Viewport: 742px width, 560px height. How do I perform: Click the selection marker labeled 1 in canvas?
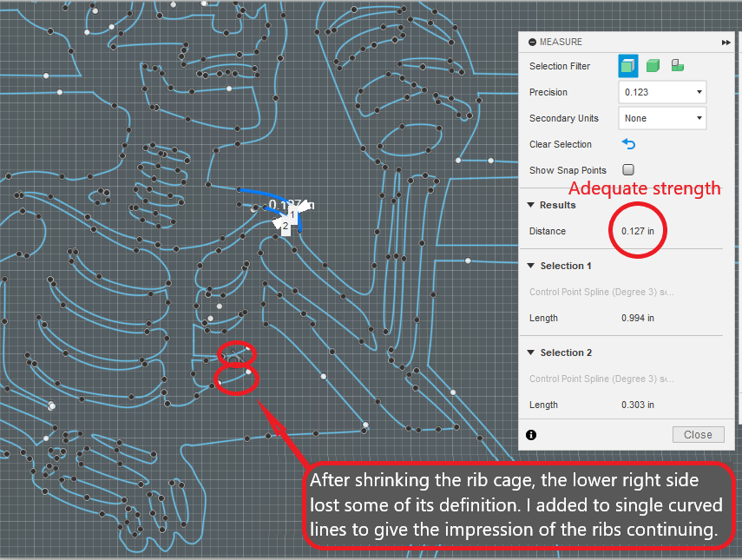pos(292,215)
